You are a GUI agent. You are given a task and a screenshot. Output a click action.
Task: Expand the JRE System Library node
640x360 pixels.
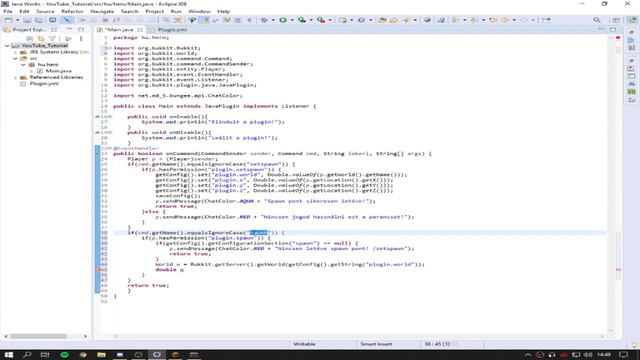pos(16,52)
